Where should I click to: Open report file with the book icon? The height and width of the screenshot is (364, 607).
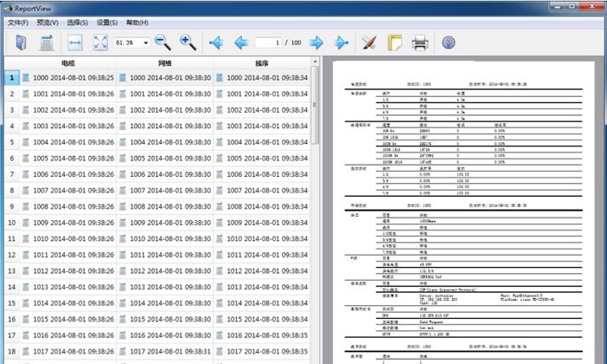21,42
